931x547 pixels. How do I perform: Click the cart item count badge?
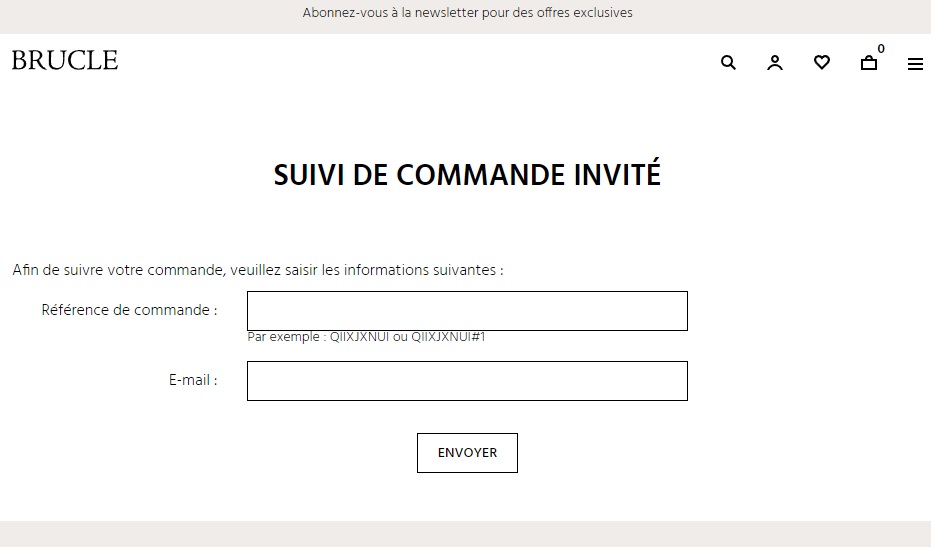[881, 49]
